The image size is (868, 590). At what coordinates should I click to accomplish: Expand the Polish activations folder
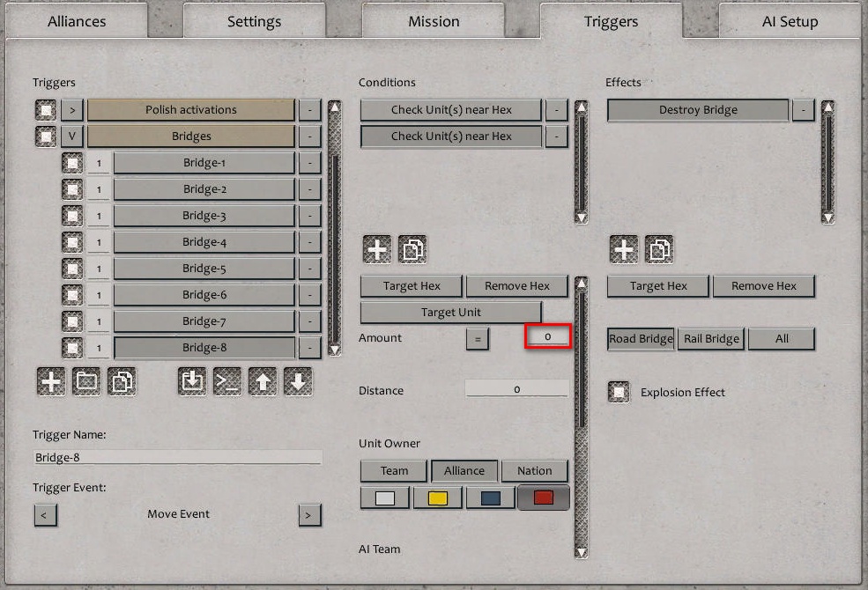pos(72,110)
